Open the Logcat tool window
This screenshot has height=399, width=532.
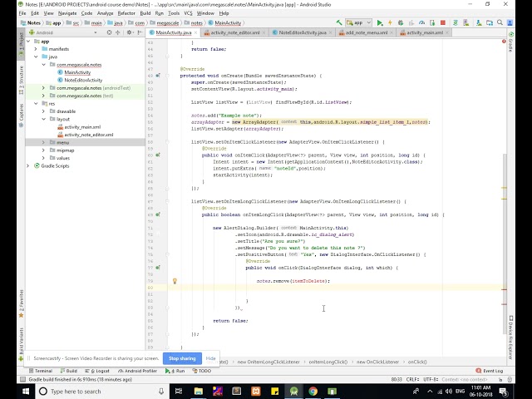point(97,371)
